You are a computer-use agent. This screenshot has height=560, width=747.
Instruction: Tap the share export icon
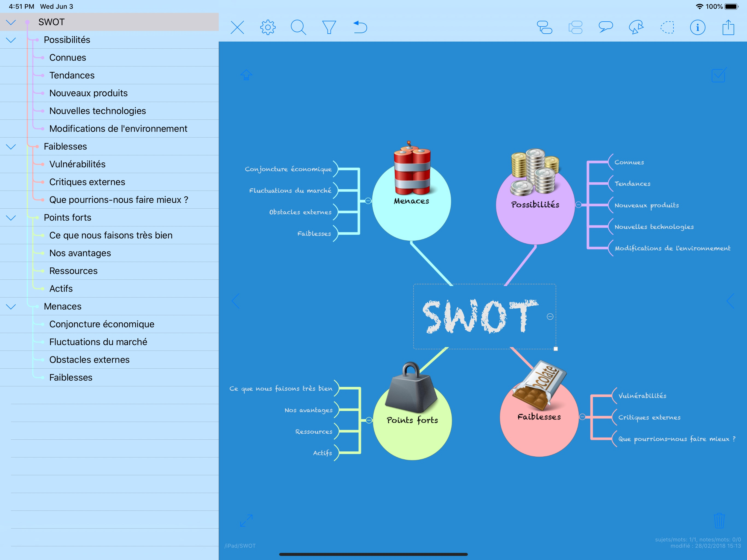click(x=728, y=27)
